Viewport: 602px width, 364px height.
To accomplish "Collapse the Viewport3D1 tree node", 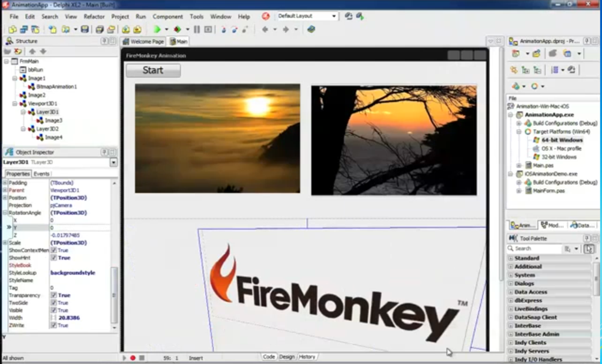I will (15, 103).
